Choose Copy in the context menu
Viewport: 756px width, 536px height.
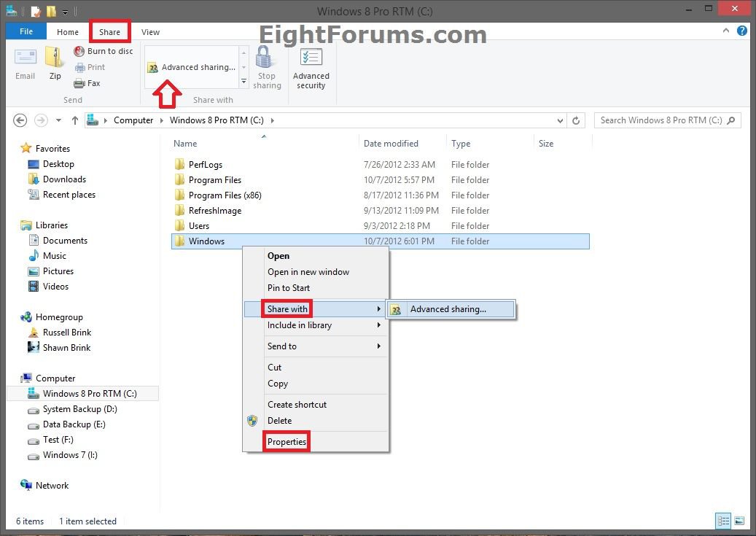pos(317,383)
